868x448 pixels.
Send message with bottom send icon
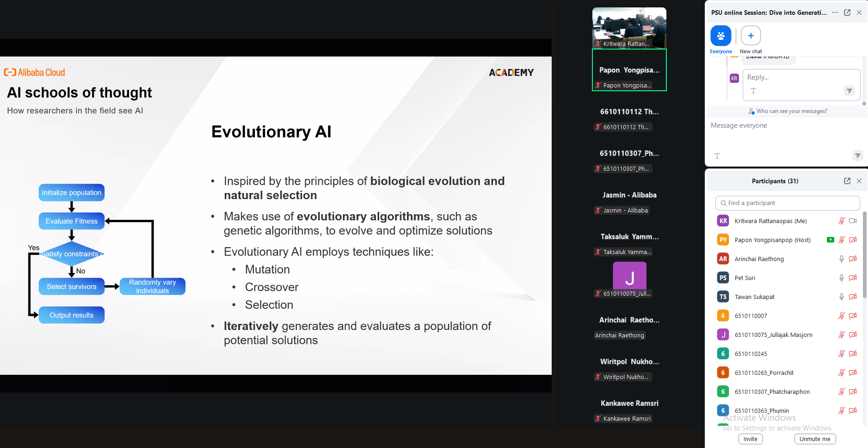pyautogui.click(x=857, y=156)
